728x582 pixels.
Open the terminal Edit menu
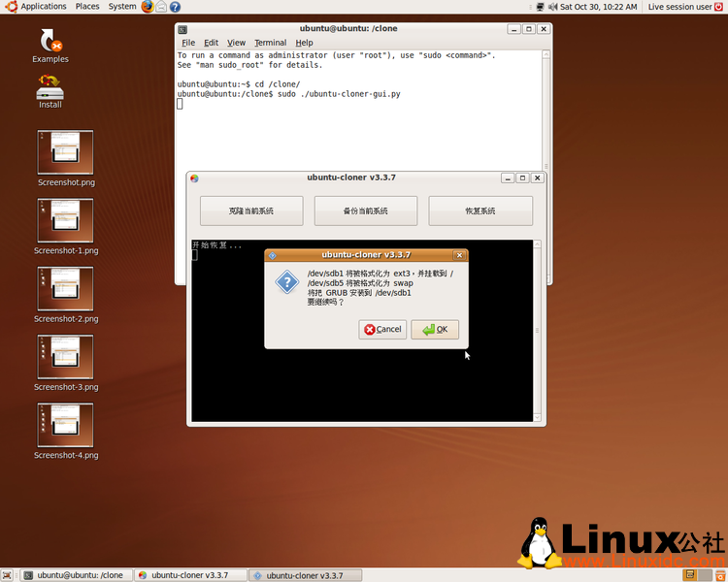pyautogui.click(x=211, y=43)
